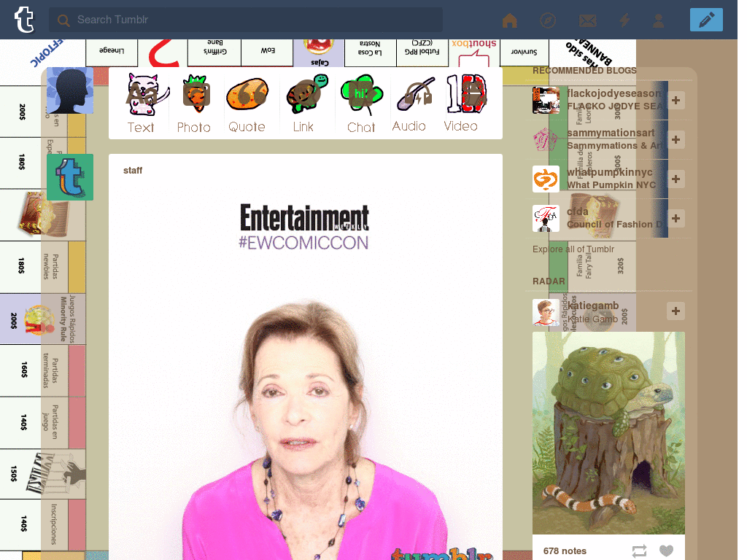
Task: Open the turtle stump radar image
Action: [x=608, y=433]
